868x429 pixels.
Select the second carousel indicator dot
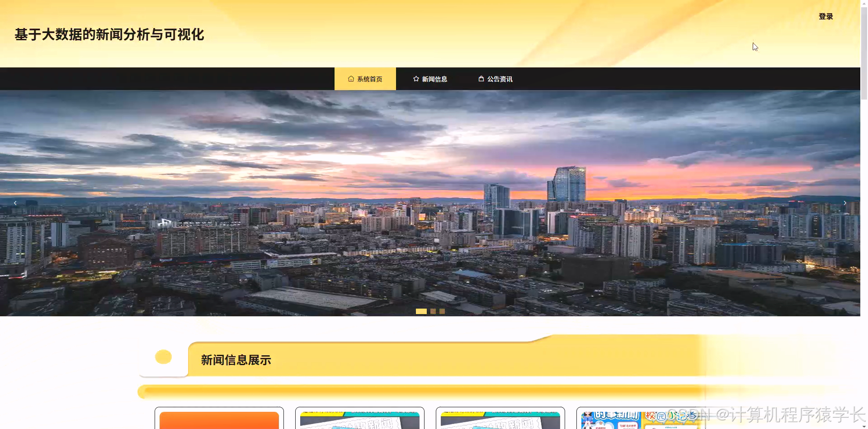pyautogui.click(x=433, y=311)
